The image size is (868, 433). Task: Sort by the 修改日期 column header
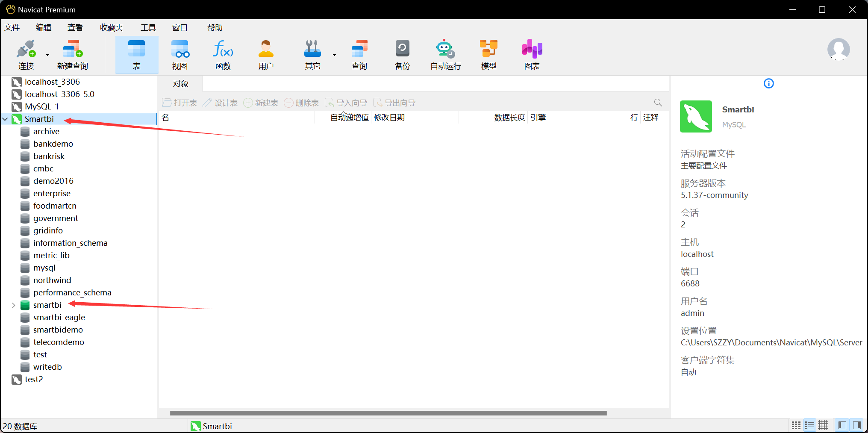[415, 118]
